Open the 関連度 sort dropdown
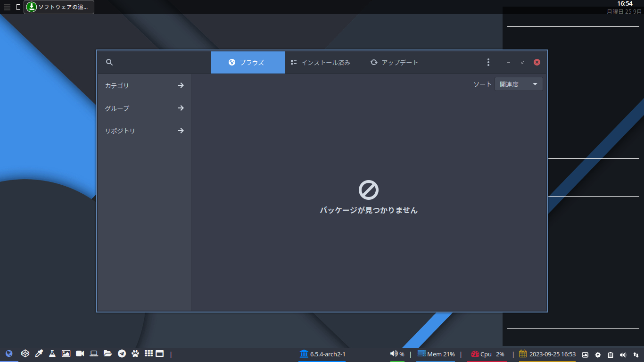This screenshot has width=644, height=362. tap(518, 84)
